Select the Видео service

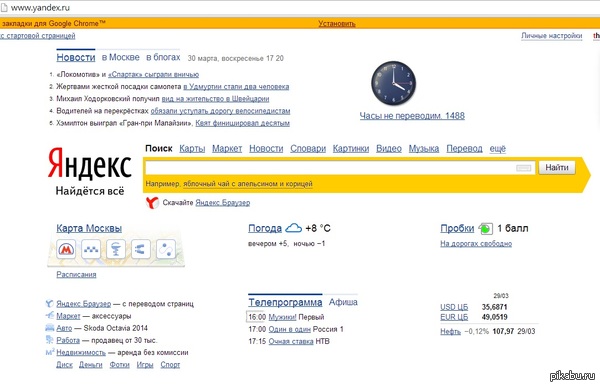389,149
